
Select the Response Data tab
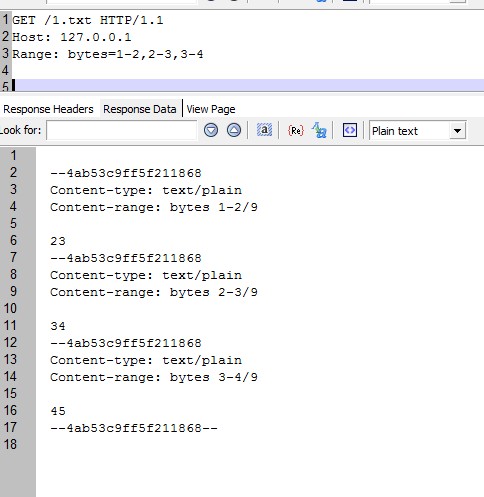pyautogui.click(x=140, y=109)
